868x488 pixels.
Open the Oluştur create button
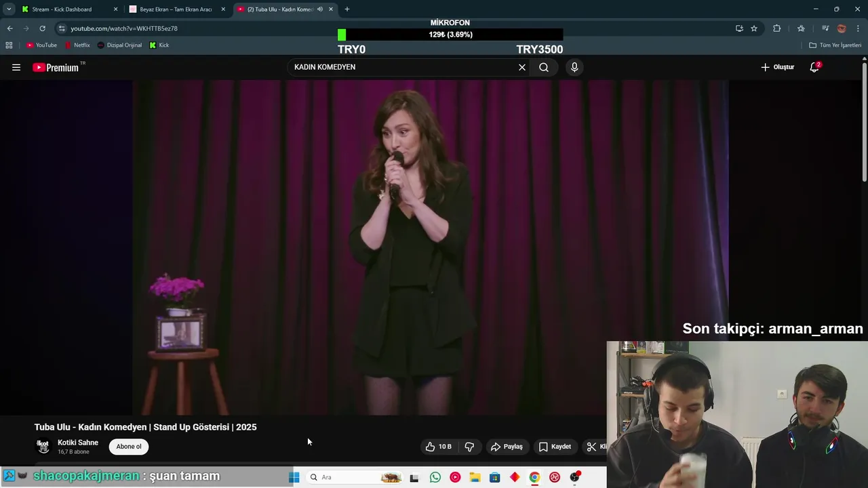pyautogui.click(x=777, y=67)
